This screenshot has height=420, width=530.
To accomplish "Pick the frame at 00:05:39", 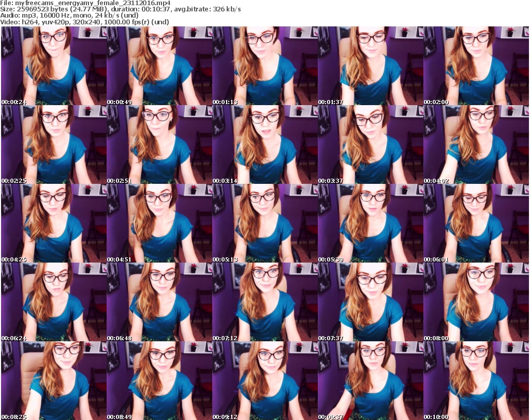I will click(371, 223).
